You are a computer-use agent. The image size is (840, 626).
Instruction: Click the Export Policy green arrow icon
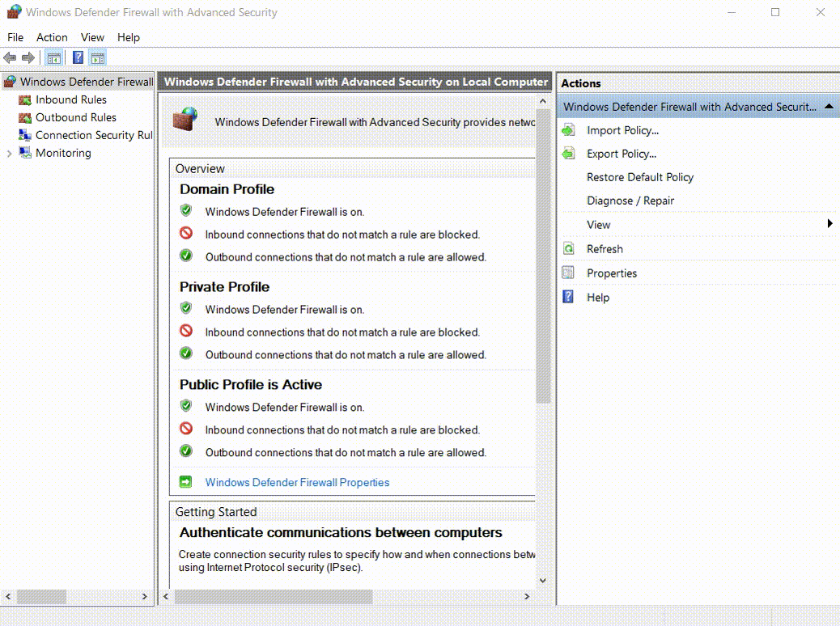(568, 154)
